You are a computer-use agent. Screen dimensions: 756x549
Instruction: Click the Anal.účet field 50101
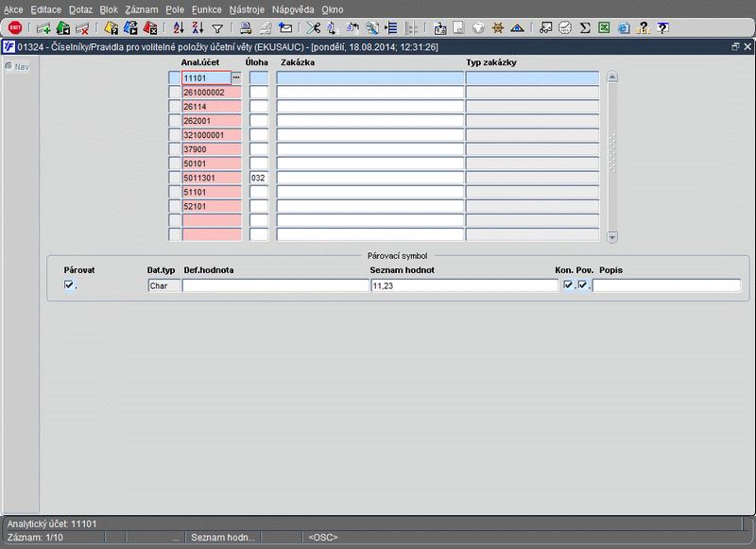212,163
